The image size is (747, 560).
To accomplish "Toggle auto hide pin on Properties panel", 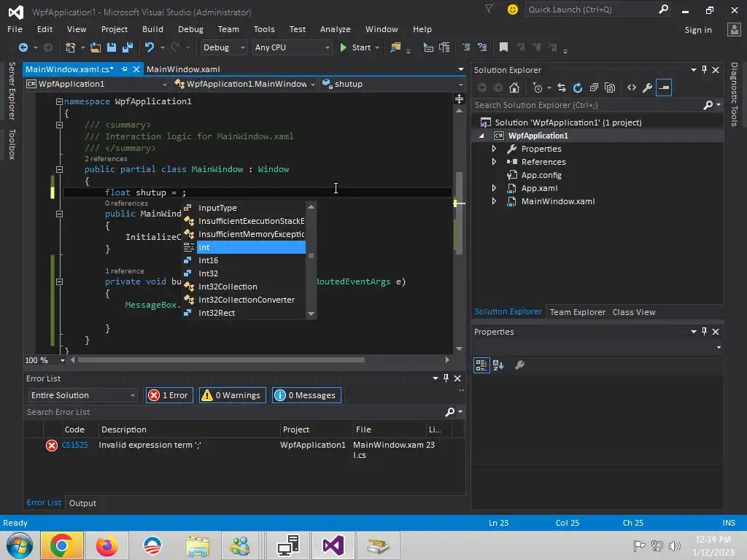I will point(704,332).
